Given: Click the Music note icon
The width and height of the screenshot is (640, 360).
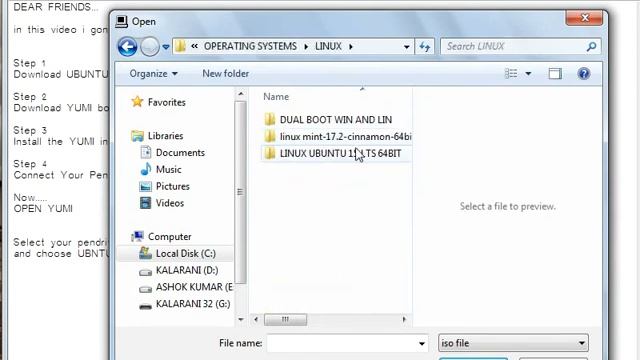Looking at the screenshot, I should click(x=146, y=169).
